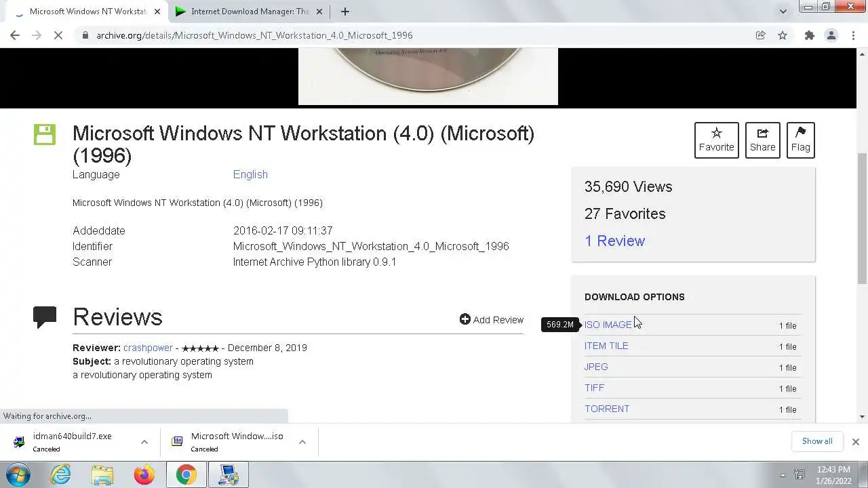Screen dimensions: 868x488
Task: Open the 1 Review link
Action: coord(614,241)
